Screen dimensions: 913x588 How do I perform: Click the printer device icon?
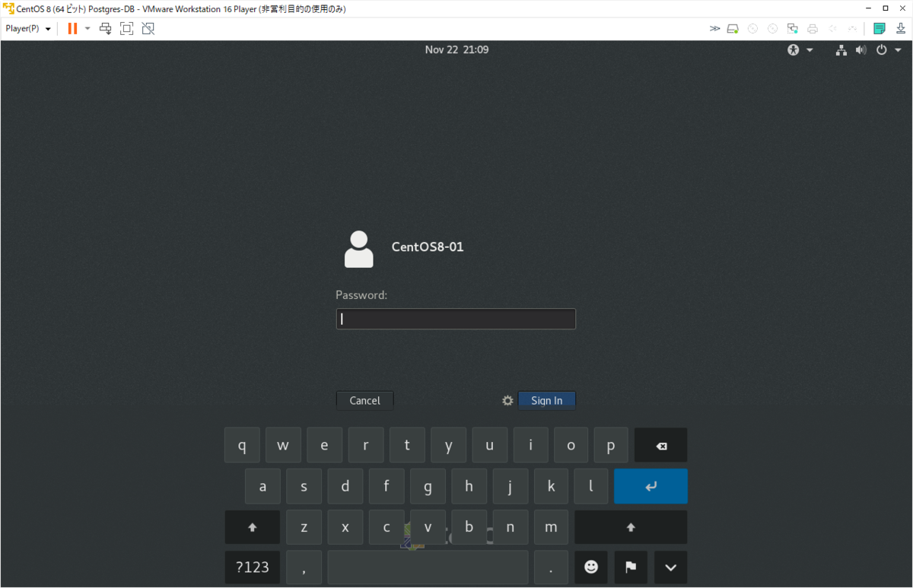click(x=813, y=29)
